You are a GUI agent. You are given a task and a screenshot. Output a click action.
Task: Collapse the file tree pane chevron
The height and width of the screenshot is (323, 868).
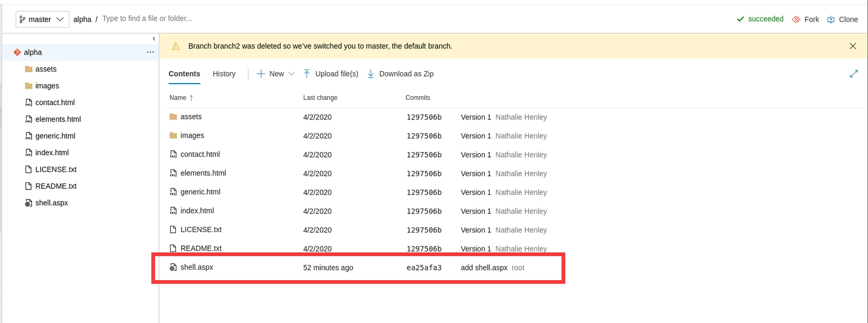click(154, 39)
